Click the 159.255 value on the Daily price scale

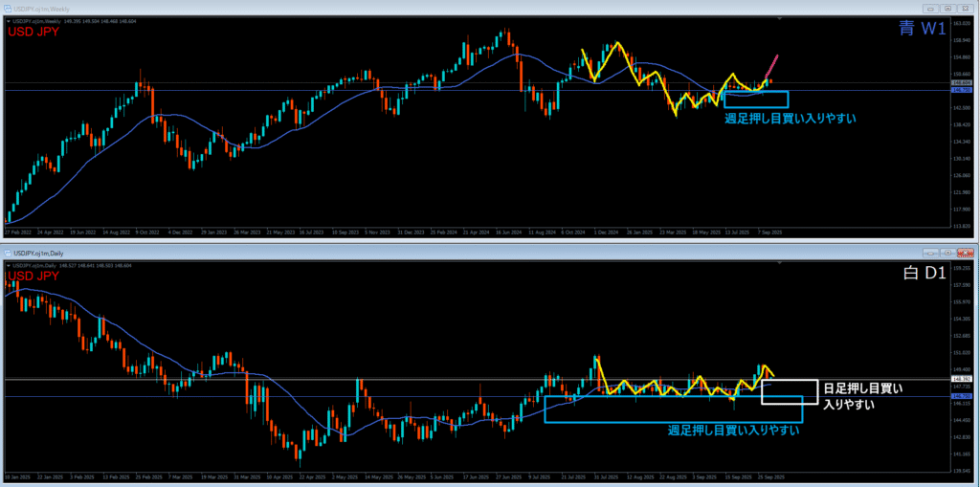click(961, 268)
